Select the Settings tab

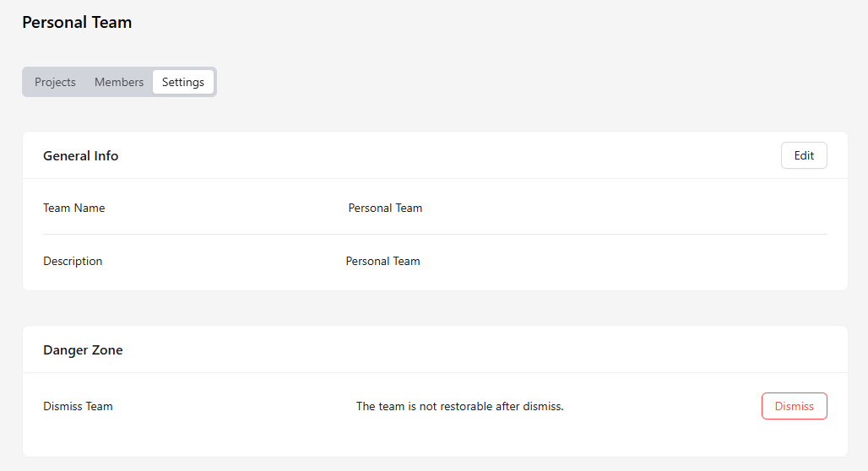pyautogui.click(x=183, y=82)
